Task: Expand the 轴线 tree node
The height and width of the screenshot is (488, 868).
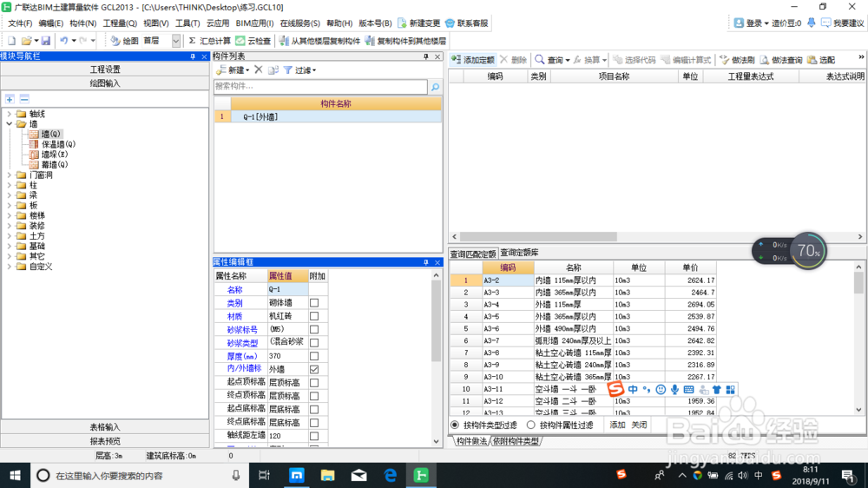Action: (9, 114)
